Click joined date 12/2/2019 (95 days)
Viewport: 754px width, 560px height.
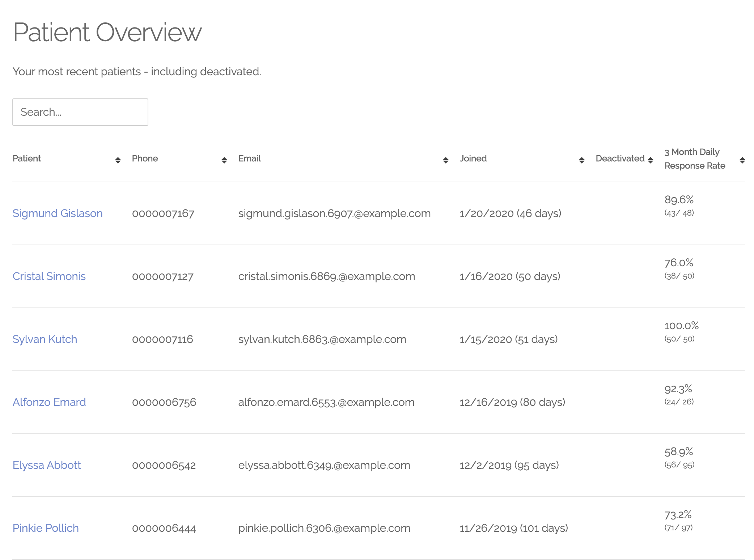click(509, 466)
